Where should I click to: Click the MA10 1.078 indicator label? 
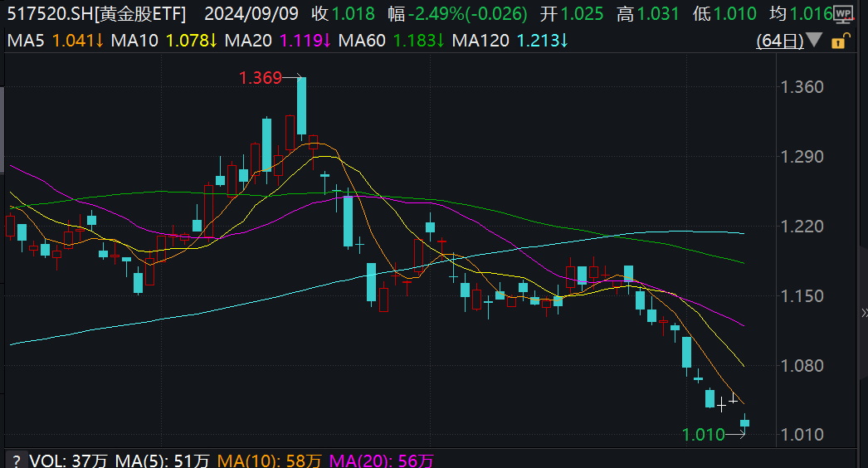(163, 41)
